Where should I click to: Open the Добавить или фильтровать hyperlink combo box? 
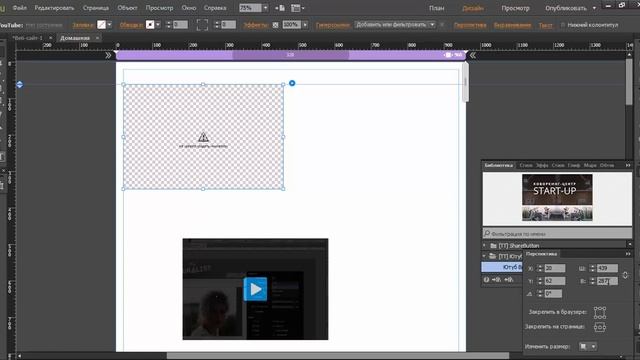(x=395, y=25)
